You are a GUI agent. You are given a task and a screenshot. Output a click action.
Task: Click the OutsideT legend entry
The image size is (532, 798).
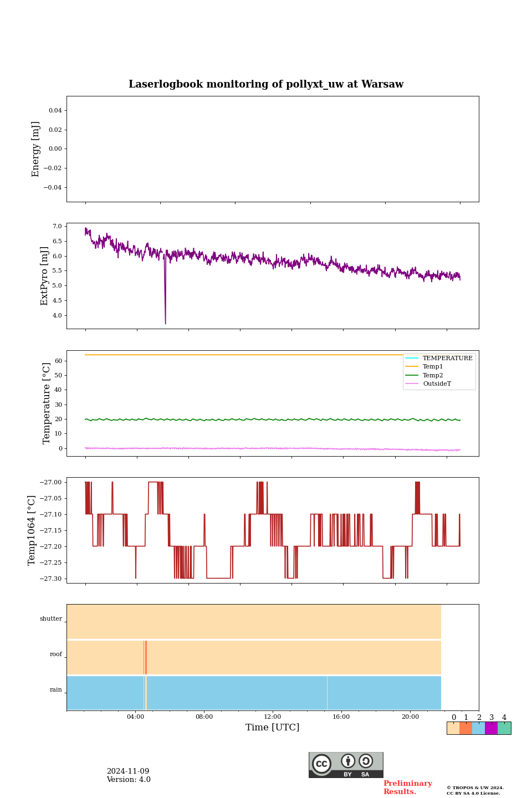click(x=428, y=383)
